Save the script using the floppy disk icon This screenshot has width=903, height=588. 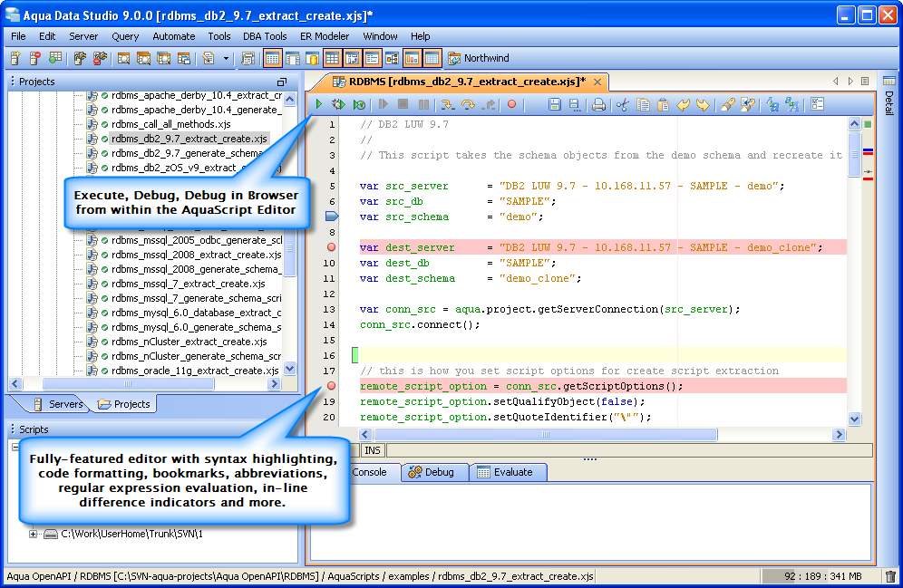click(x=555, y=105)
